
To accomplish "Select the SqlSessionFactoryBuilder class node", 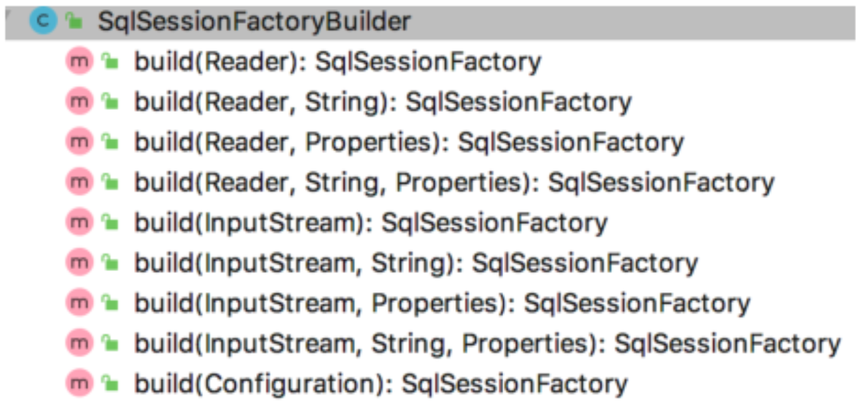I will pos(254,22).
